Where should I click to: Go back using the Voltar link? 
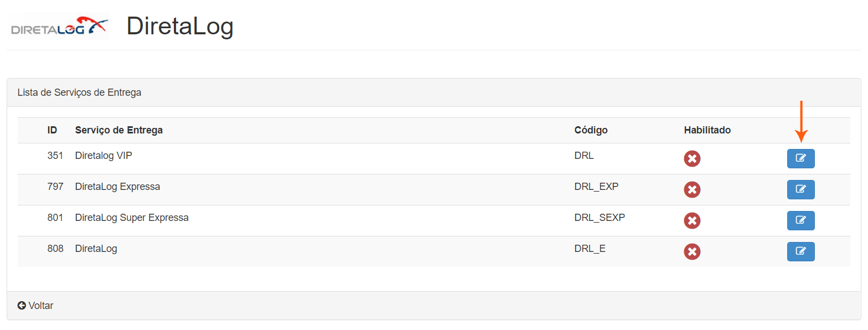point(40,306)
